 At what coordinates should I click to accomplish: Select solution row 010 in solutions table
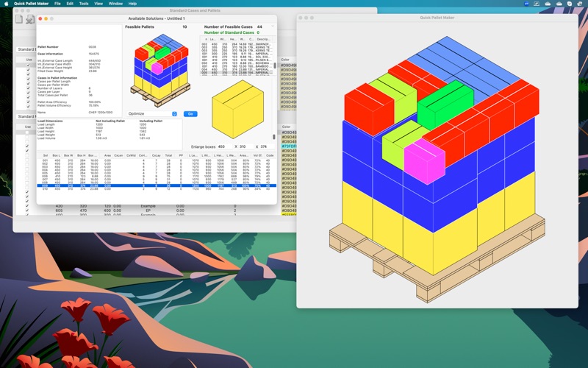157,189
